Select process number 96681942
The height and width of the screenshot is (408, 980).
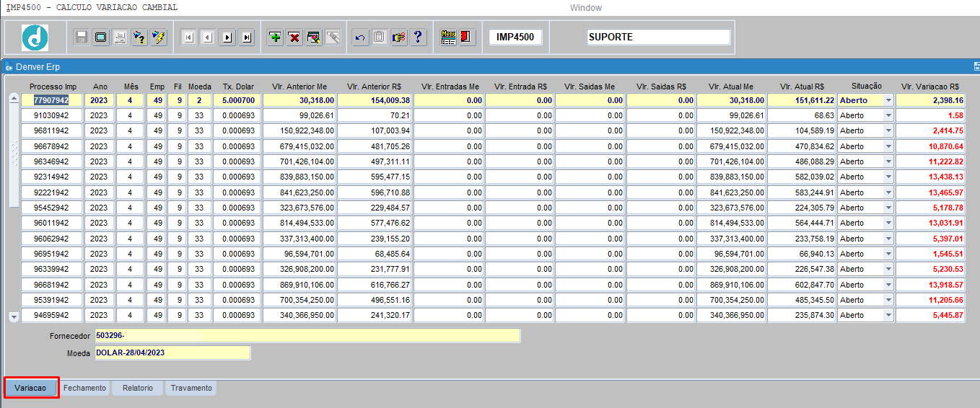[51, 285]
